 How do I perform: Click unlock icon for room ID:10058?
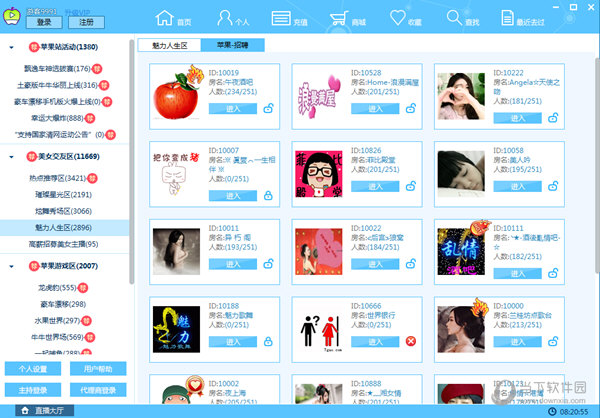[553, 186]
